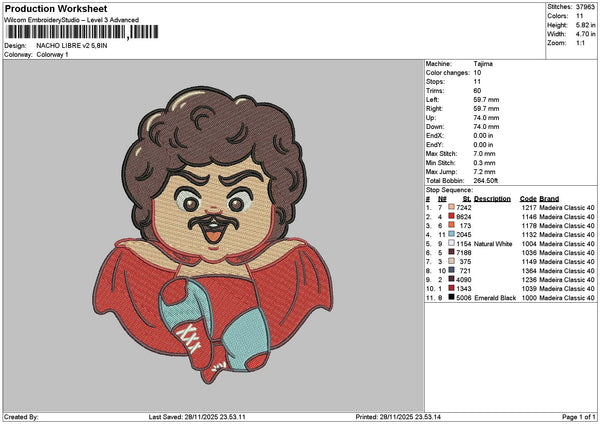
Task: Click thread code 1039
Action: click(529, 289)
